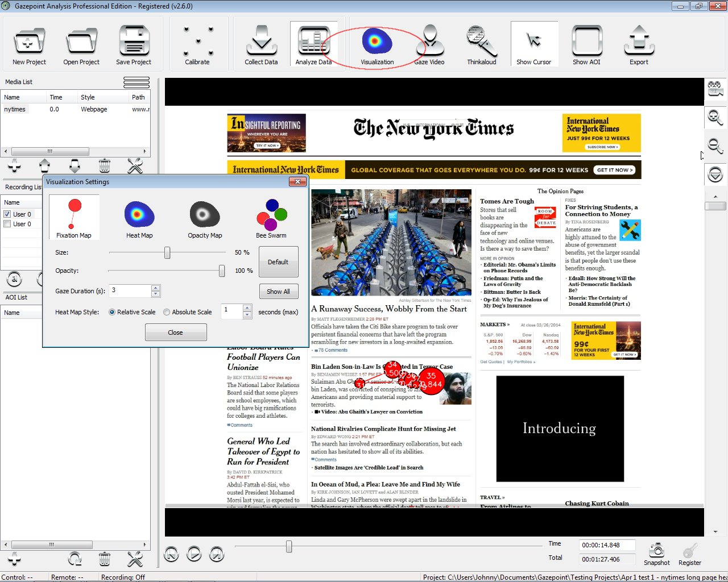Open Visualization settings from the toolbar

point(377,44)
